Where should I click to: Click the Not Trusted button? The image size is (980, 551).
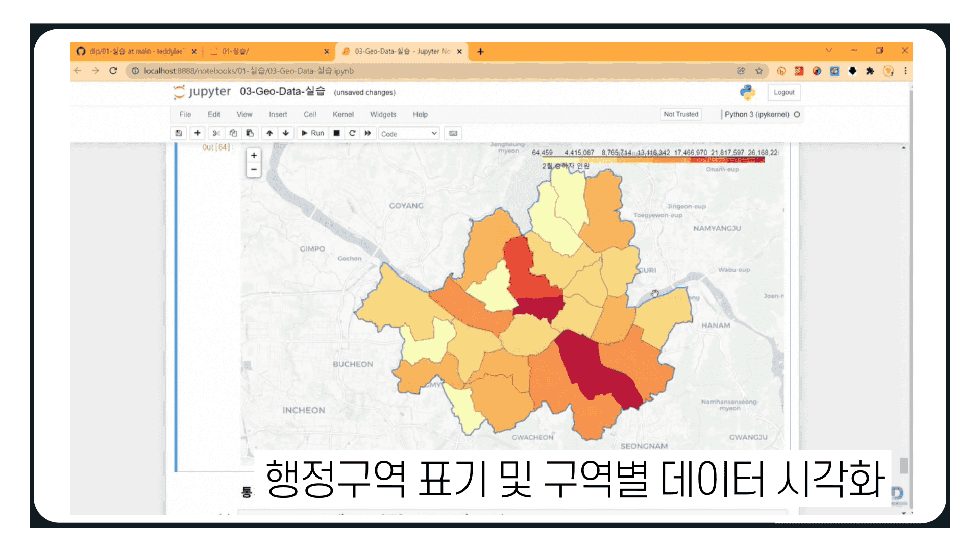point(681,114)
